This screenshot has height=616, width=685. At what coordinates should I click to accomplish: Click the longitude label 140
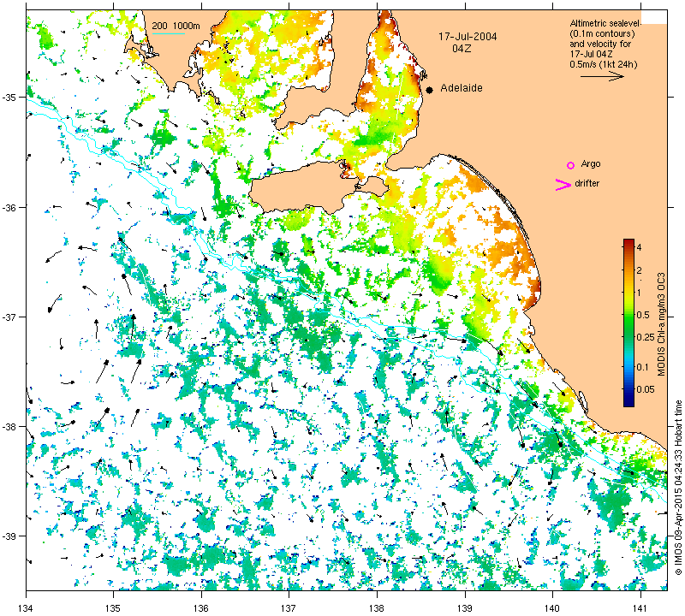pyautogui.click(x=552, y=607)
